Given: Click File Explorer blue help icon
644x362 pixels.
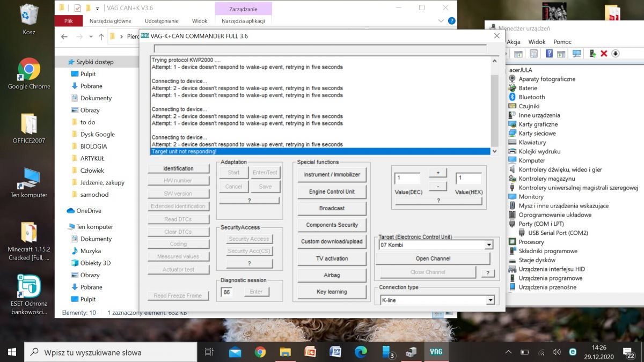Looking at the screenshot, I should tap(452, 21).
